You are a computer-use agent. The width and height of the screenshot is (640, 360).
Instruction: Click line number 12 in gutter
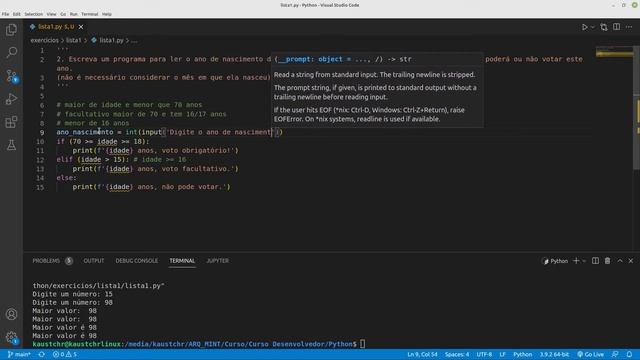40,160
